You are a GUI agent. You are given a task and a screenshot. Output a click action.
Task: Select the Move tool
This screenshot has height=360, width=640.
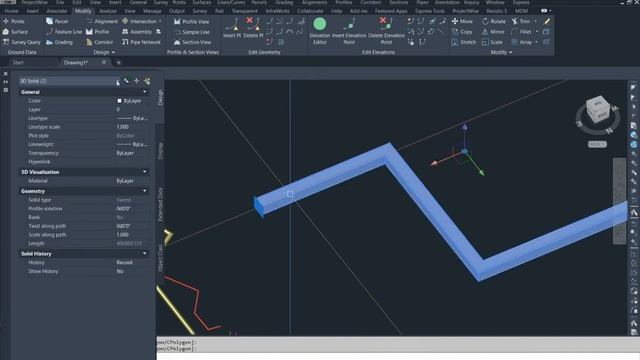pyautogui.click(x=462, y=21)
